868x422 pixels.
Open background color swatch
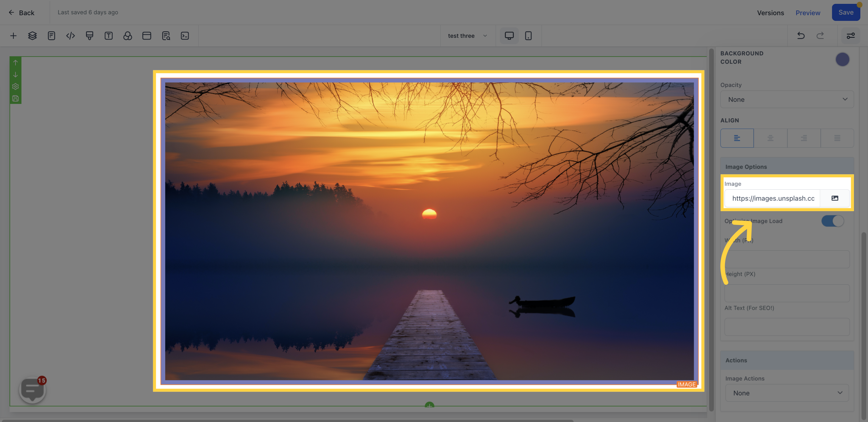click(842, 60)
